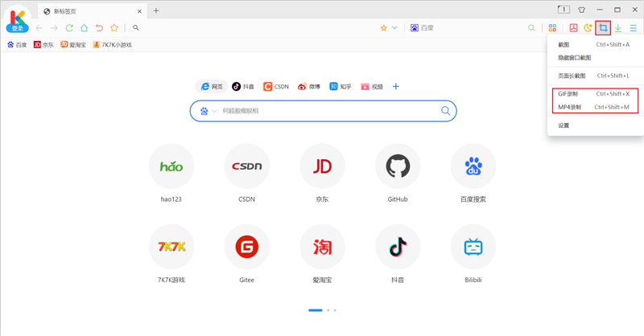The height and width of the screenshot is (336, 644).
Task: Go to third page via pagination dot
Action: (x=335, y=310)
